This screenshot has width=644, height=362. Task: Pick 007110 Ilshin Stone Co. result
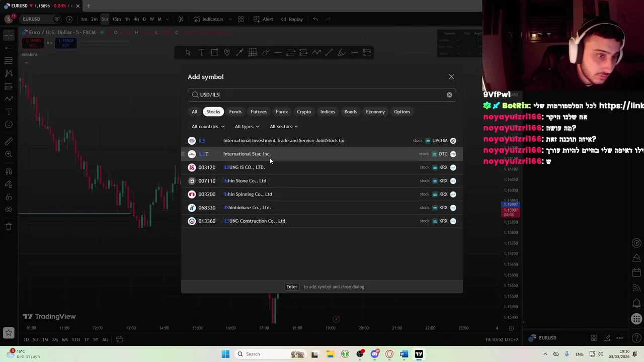322,180
